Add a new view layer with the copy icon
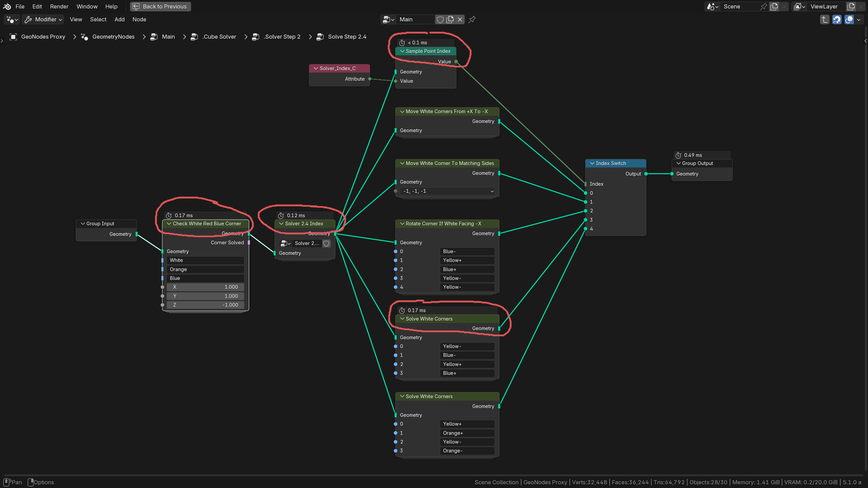868x488 pixels. 851,6
